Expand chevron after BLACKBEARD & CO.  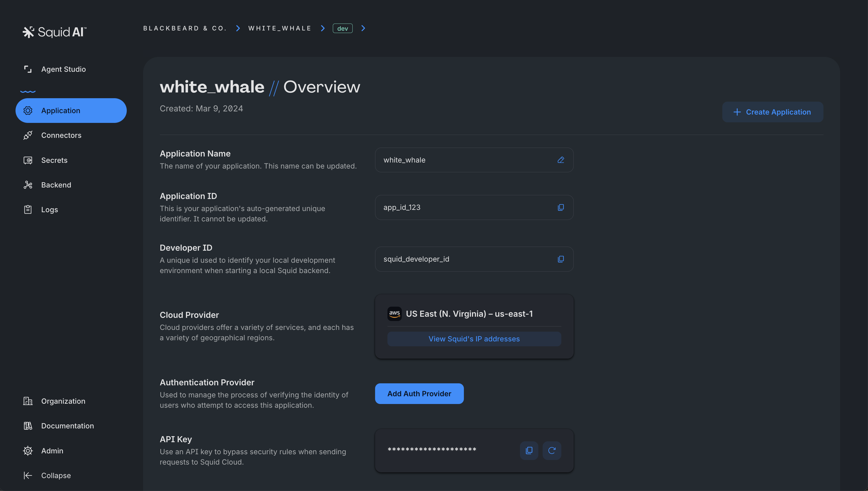[238, 28]
